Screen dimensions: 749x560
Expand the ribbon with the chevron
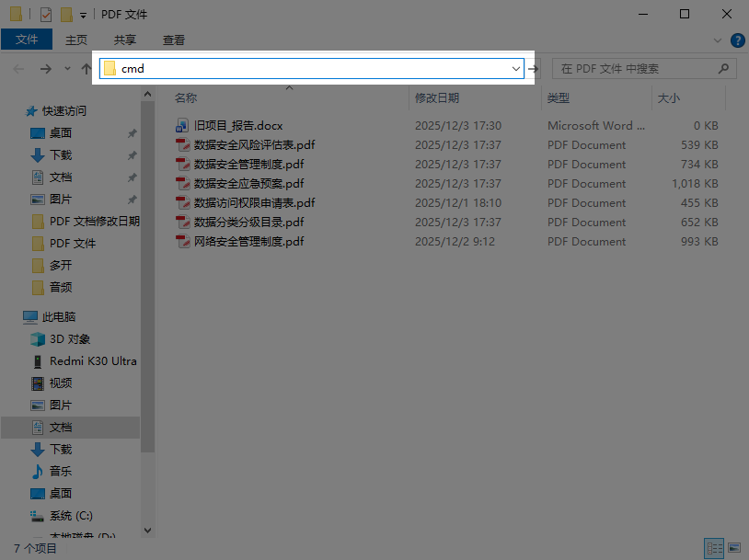tap(718, 40)
